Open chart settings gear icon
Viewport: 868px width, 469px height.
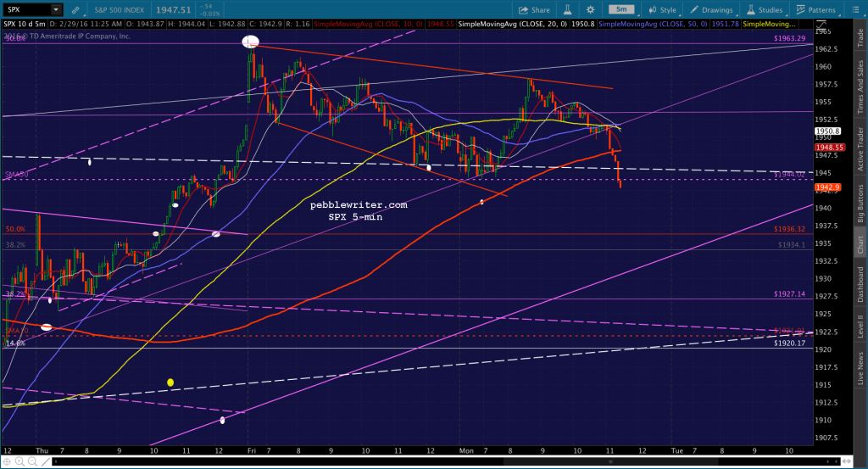[591, 9]
